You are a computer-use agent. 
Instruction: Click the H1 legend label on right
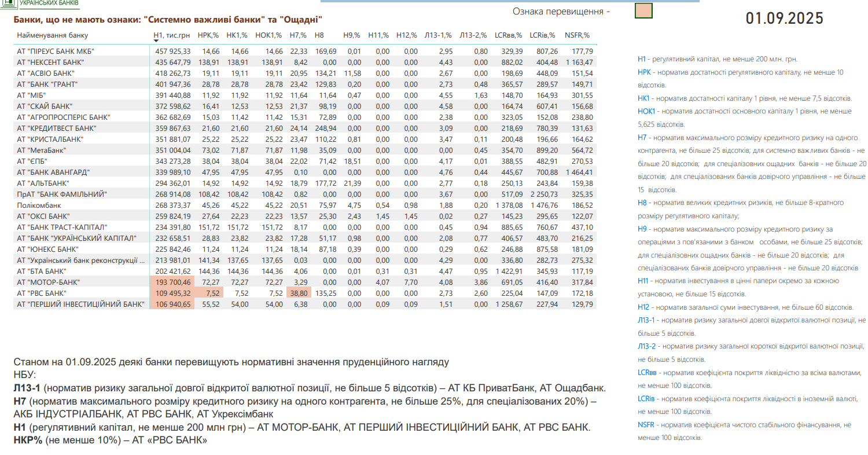tap(641, 59)
